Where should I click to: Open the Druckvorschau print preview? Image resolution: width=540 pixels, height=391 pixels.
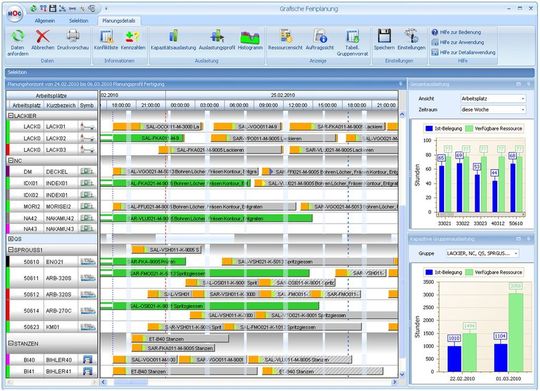(73, 36)
